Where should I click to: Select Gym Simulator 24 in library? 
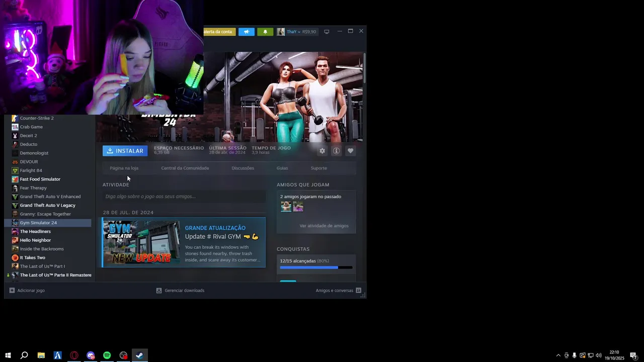(48, 223)
